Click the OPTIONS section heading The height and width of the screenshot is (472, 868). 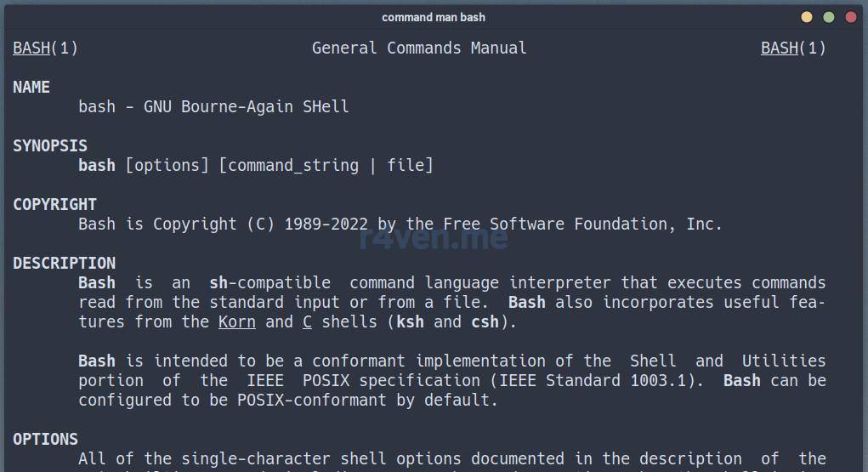pos(45,440)
